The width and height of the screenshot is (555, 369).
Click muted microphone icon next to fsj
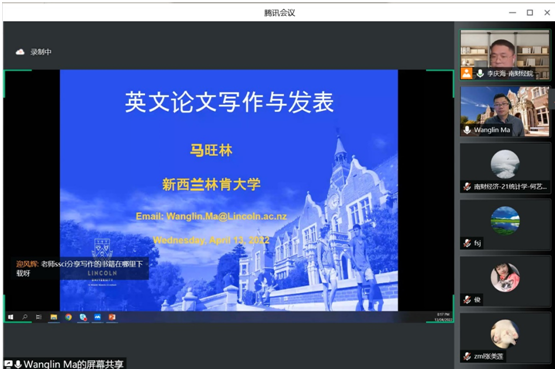[x=467, y=243]
